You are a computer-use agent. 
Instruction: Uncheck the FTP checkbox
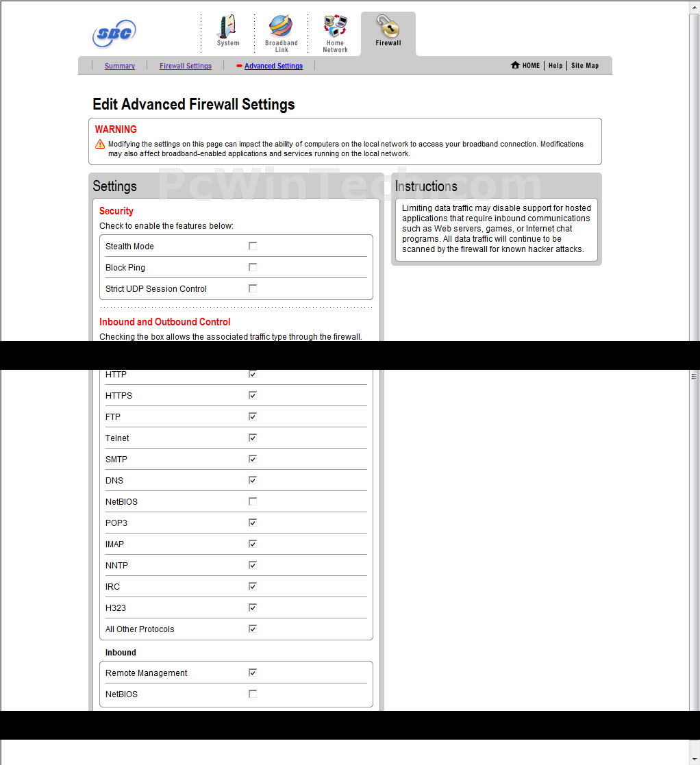253,416
